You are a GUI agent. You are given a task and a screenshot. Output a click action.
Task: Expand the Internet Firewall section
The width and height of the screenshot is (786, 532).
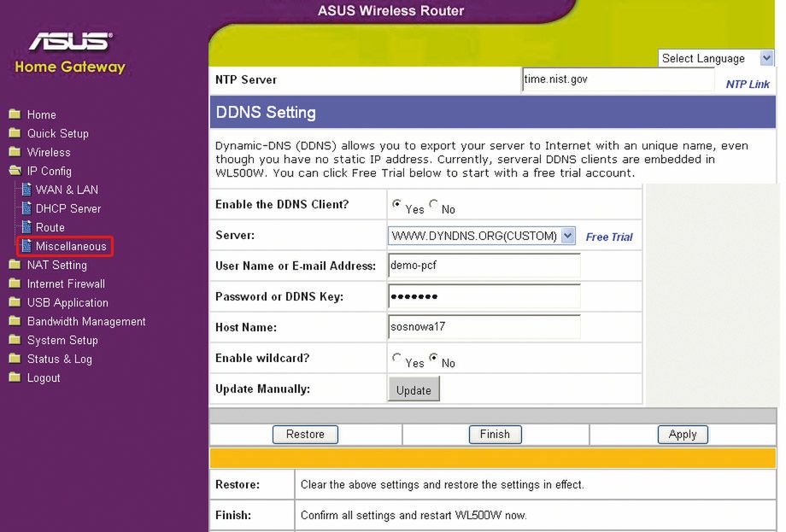66,284
